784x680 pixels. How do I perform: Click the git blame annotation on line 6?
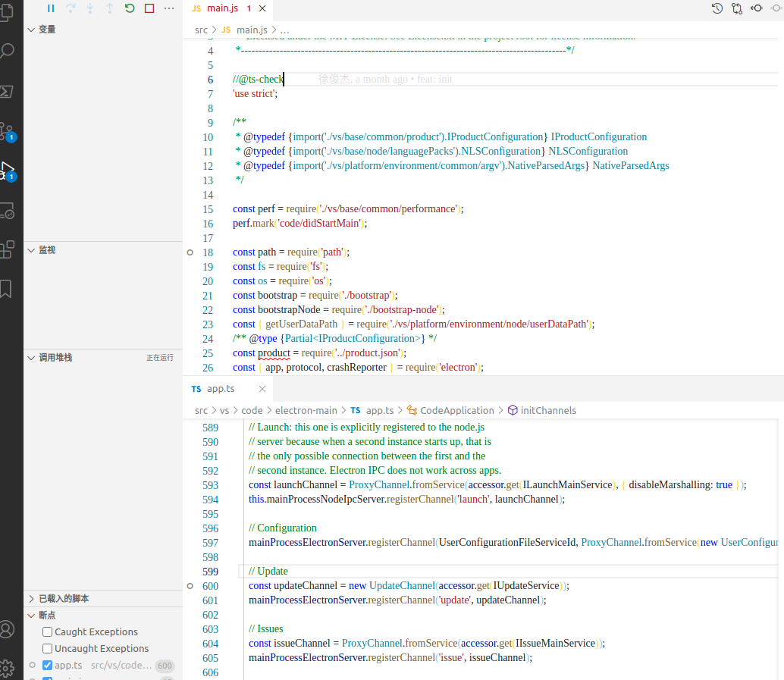point(385,79)
